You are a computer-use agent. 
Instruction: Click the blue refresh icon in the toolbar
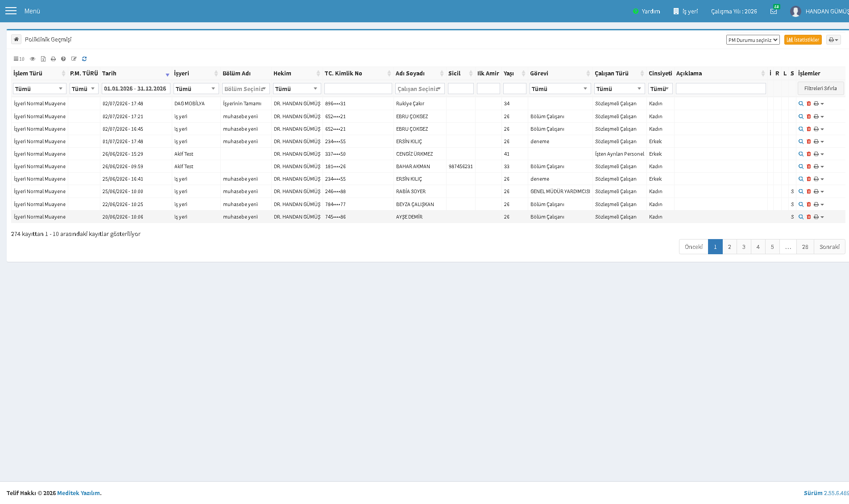coord(84,59)
